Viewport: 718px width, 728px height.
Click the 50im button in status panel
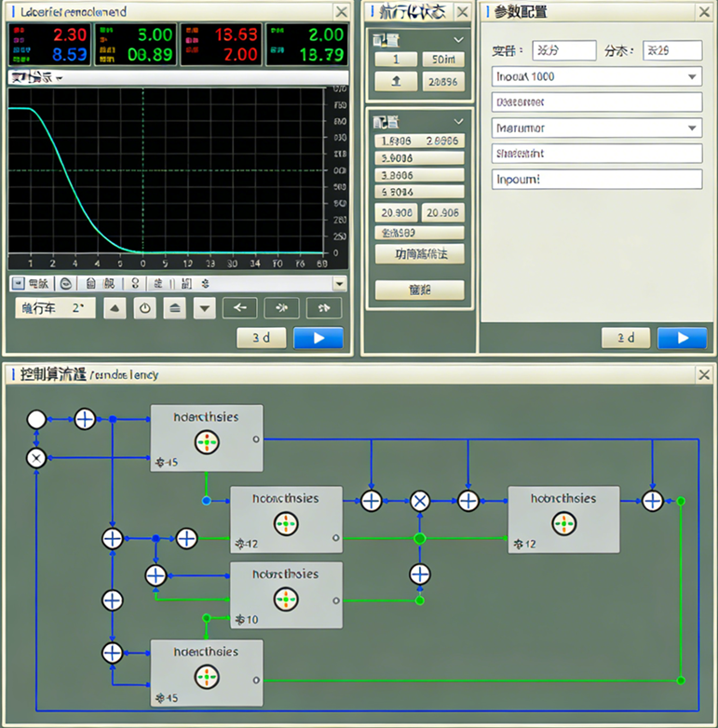click(442, 59)
